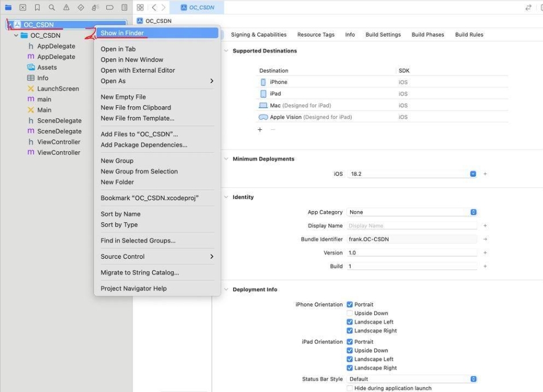Screen dimensions: 543x392
Task: Select the Apple Vision destination row
Action: click(383, 117)
